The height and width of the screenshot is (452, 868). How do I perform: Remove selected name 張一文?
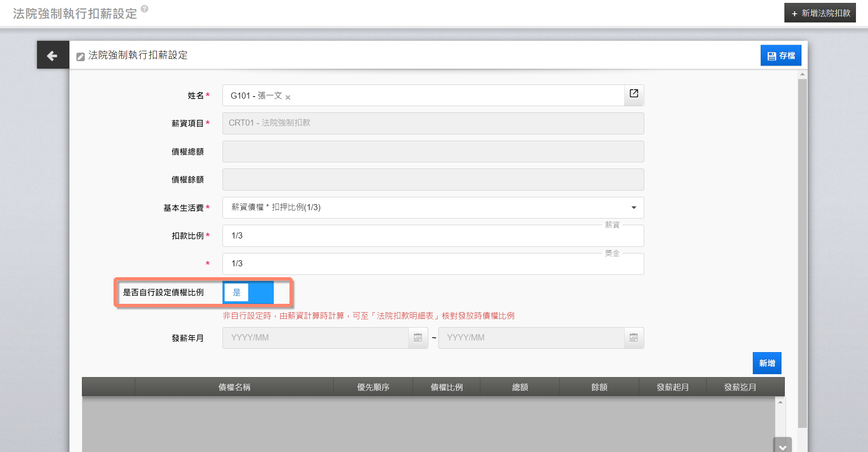288,97
